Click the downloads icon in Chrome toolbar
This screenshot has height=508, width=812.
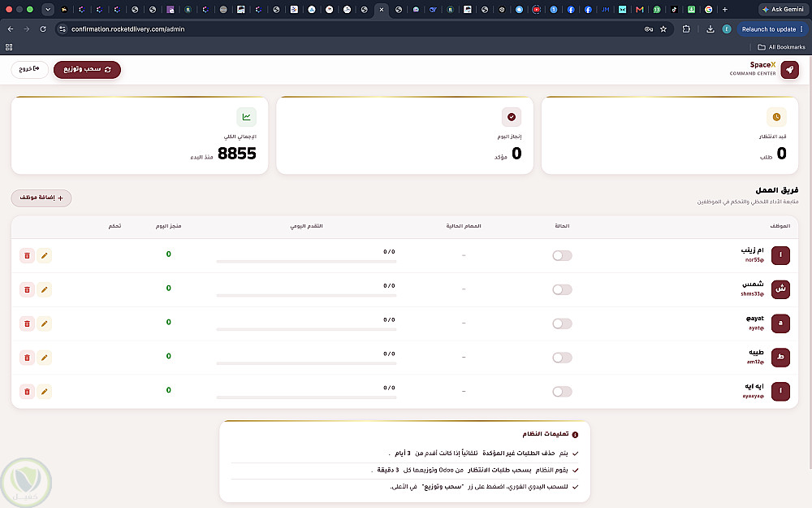pos(710,29)
